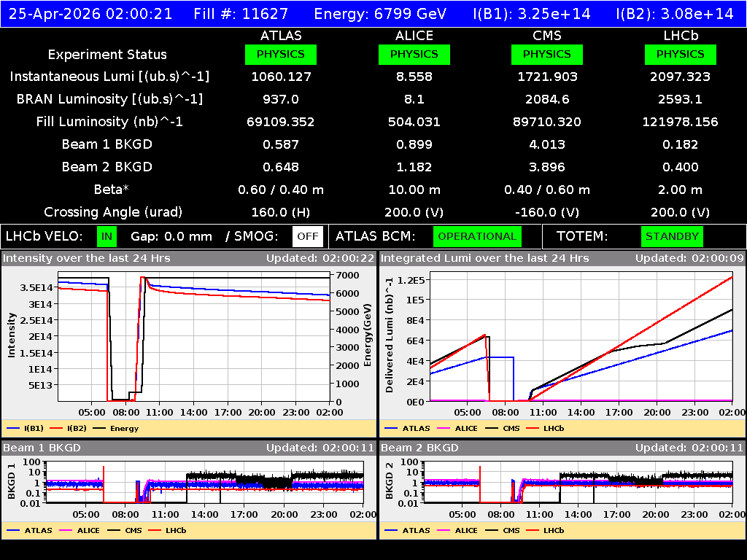Click CMS Beam 1 BKGD value 4.013
The width and height of the screenshot is (747, 560).
point(547,144)
